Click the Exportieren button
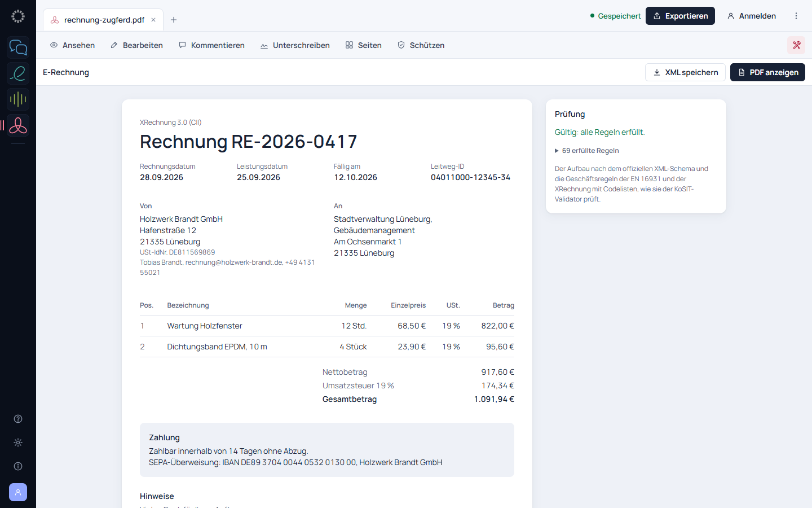The width and height of the screenshot is (812, 508). pyautogui.click(x=680, y=16)
